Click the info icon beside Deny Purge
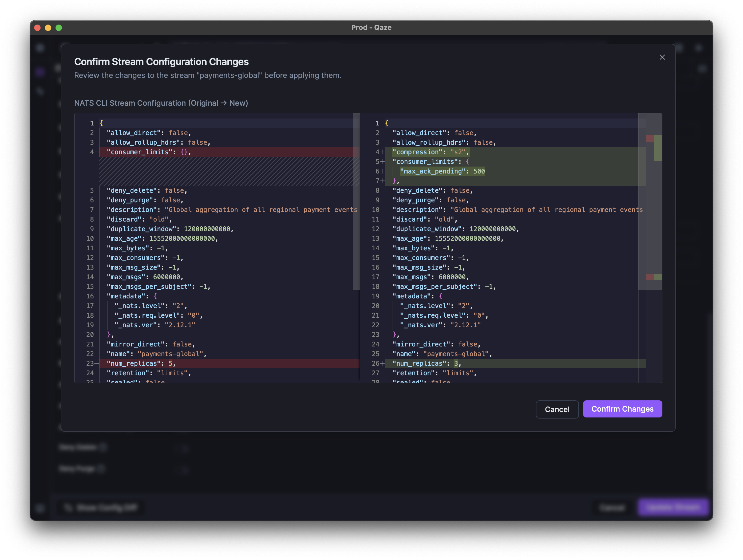 point(101,469)
